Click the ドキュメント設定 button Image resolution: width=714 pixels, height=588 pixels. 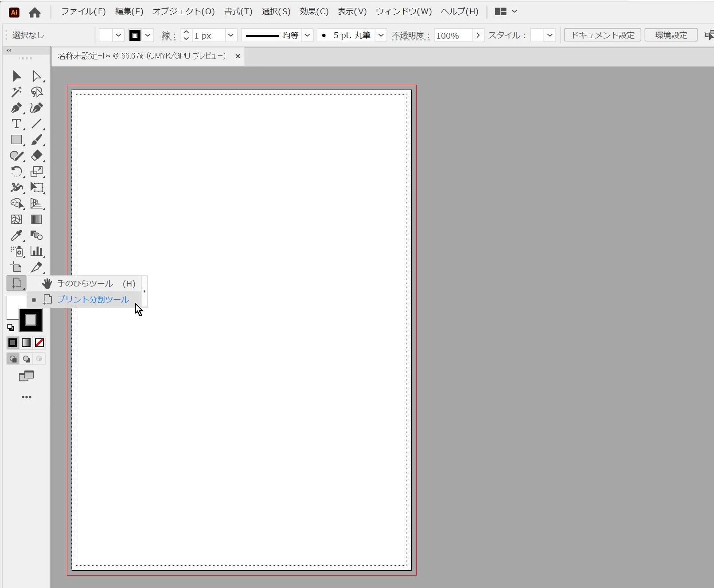pyautogui.click(x=603, y=35)
